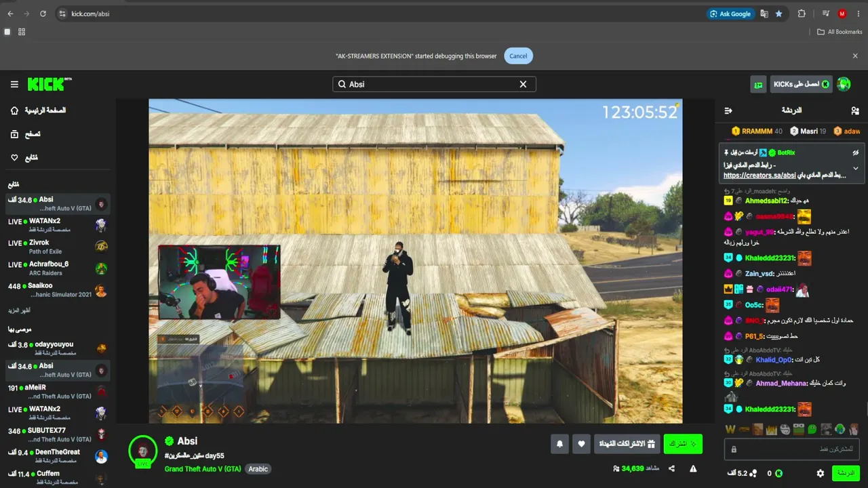Open the following sidebar item

pos(24,158)
